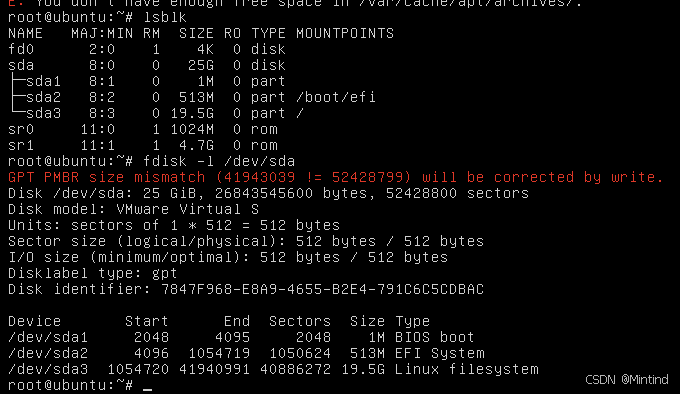The image size is (680, 394).
Task: Select the sda3 entry in lsblk tree
Action: click(43, 113)
